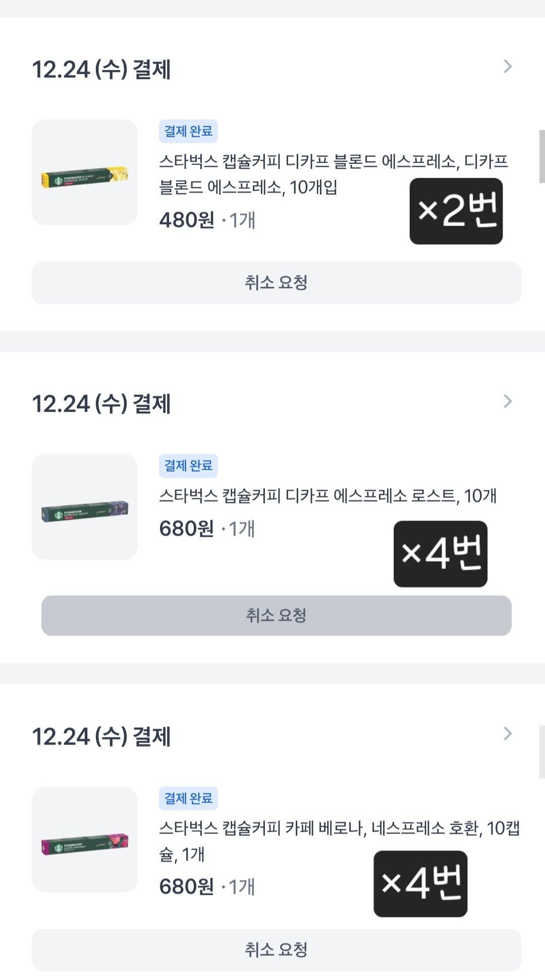Viewport: 545px width, 980px height.
Task: Click the ×2번 overlay badge
Action: point(456,211)
